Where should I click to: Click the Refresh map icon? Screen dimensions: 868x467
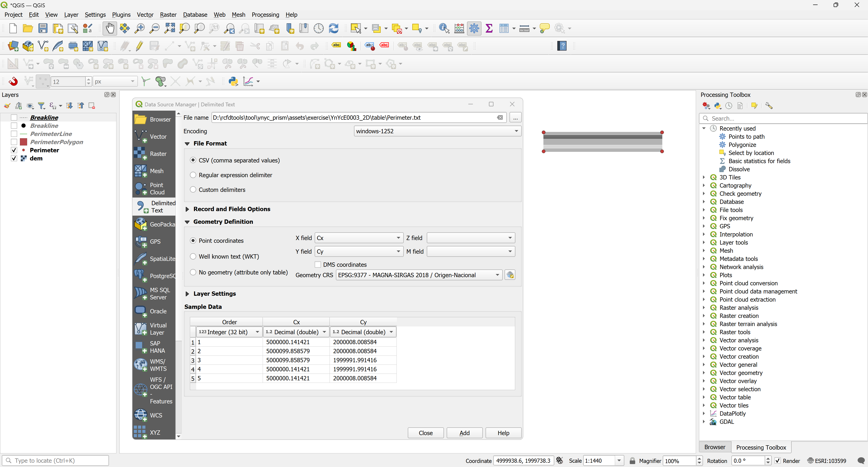(334, 28)
